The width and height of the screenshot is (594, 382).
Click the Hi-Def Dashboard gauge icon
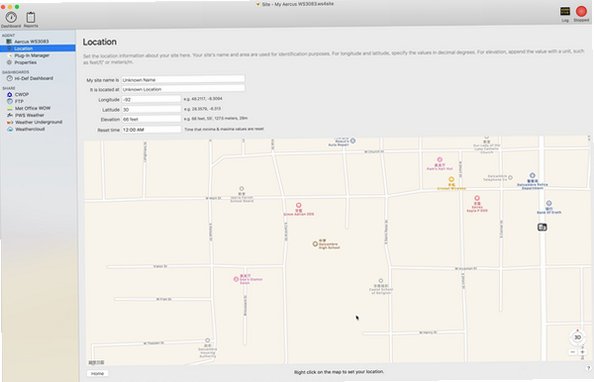point(9,78)
